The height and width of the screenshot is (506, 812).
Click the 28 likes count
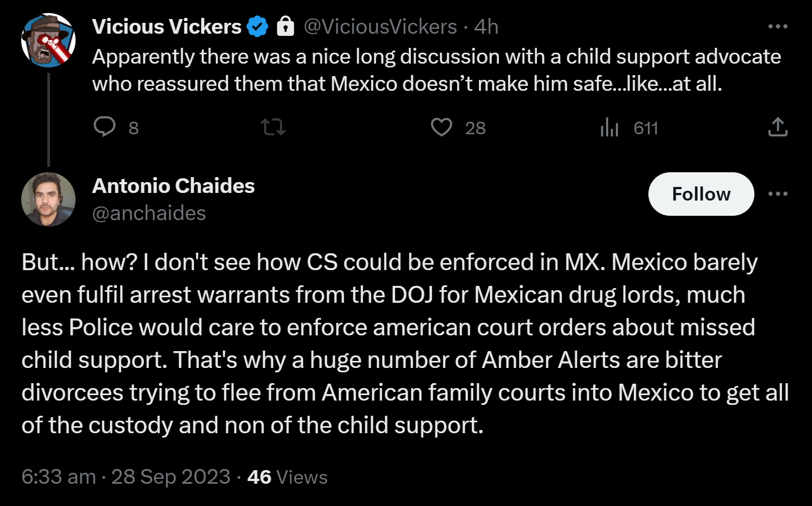pos(476,128)
